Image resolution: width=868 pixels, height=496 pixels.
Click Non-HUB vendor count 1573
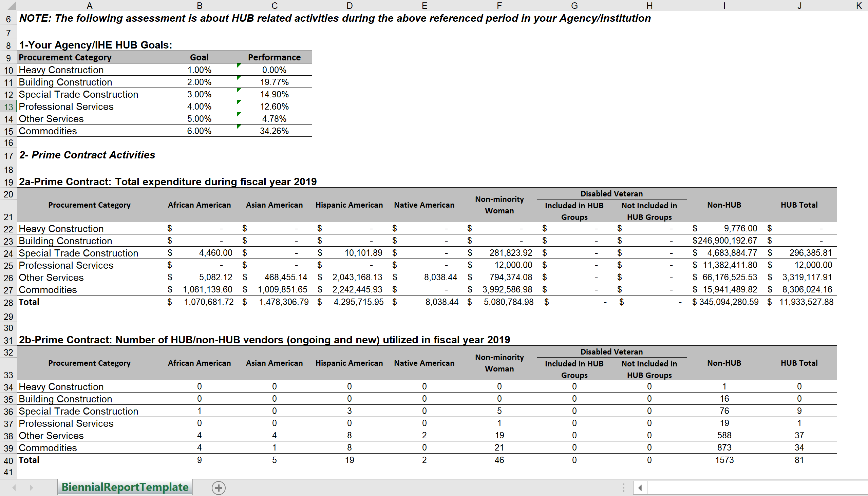coord(724,460)
